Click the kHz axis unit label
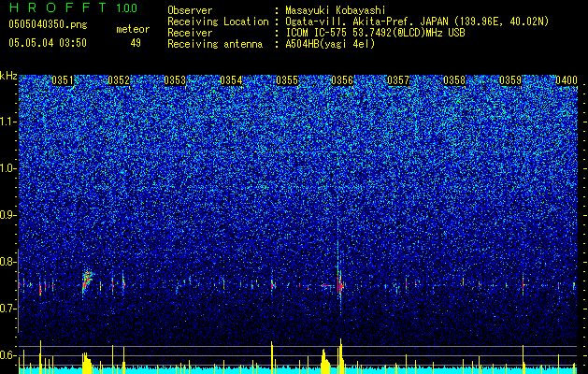This screenshot has height=374, width=588. [8, 76]
